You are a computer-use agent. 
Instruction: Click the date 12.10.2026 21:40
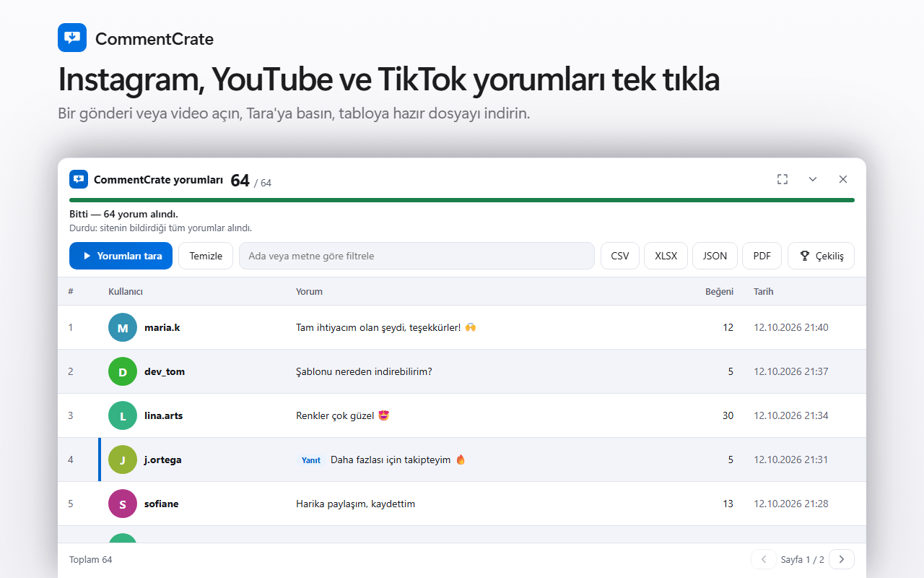click(x=791, y=327)
